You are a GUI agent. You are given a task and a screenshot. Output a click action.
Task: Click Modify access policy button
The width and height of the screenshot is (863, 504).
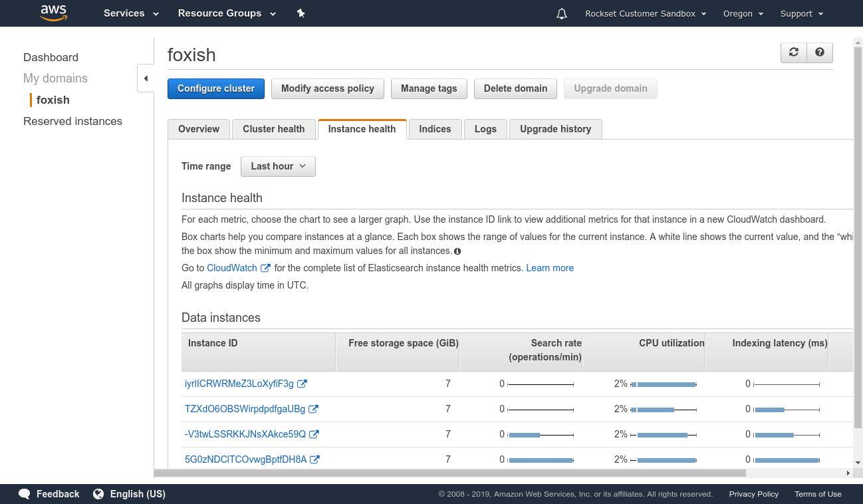328,88
